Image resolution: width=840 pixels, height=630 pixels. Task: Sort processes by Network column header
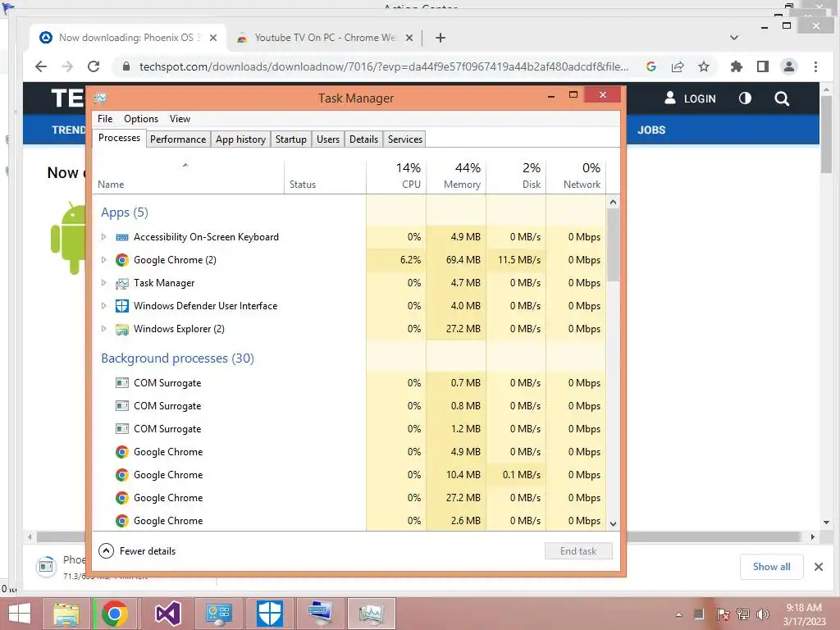[x=576, y=176]
